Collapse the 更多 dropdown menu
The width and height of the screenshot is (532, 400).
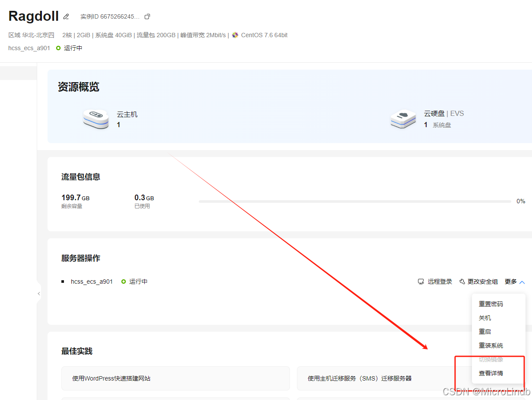pyautogui.click(x=515, y=282)
